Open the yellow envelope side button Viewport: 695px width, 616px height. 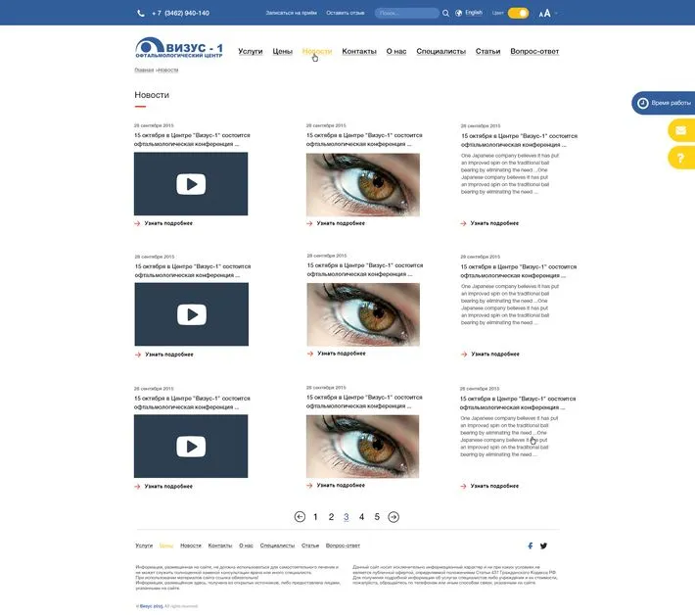pos(681,130)
